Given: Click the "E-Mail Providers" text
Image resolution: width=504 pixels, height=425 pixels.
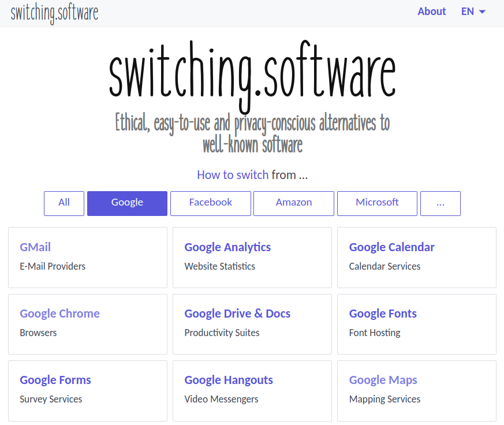Looking at the screenshot, I should pyautogui.click(x=53, y=266).
